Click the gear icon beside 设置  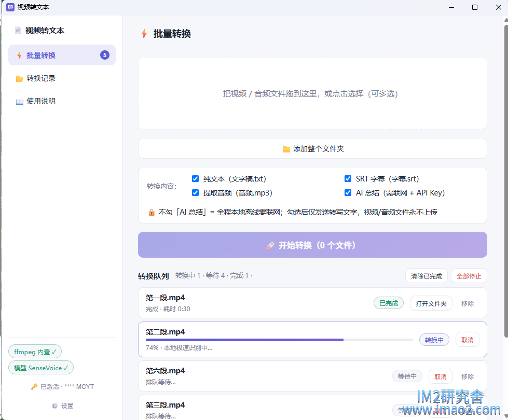coord(55,406)
